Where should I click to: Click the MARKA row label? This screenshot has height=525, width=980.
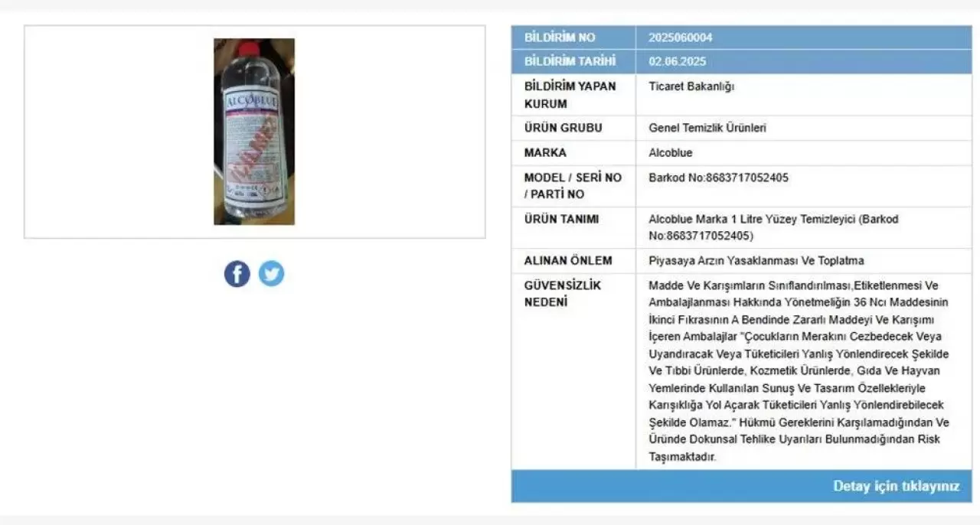coord(545,152)
